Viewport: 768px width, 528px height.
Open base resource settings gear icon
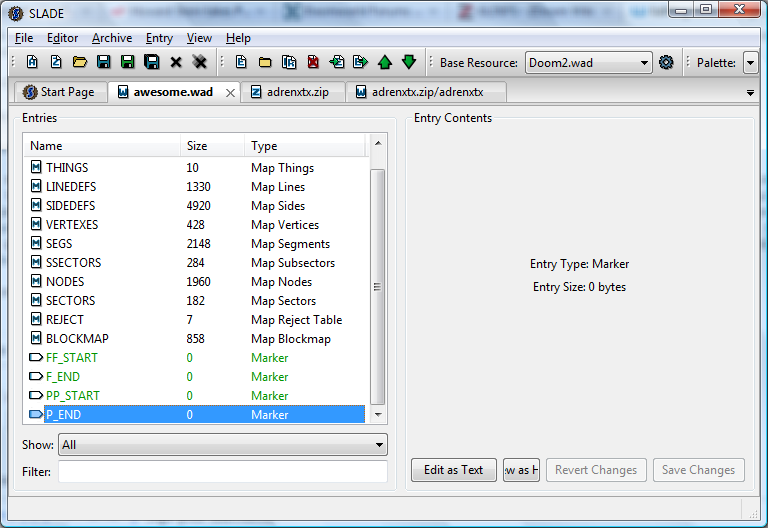(x=666, y=62)
